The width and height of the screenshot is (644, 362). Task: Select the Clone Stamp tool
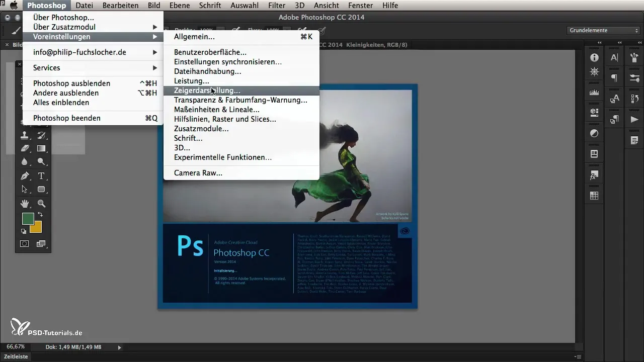coord(25,135)
